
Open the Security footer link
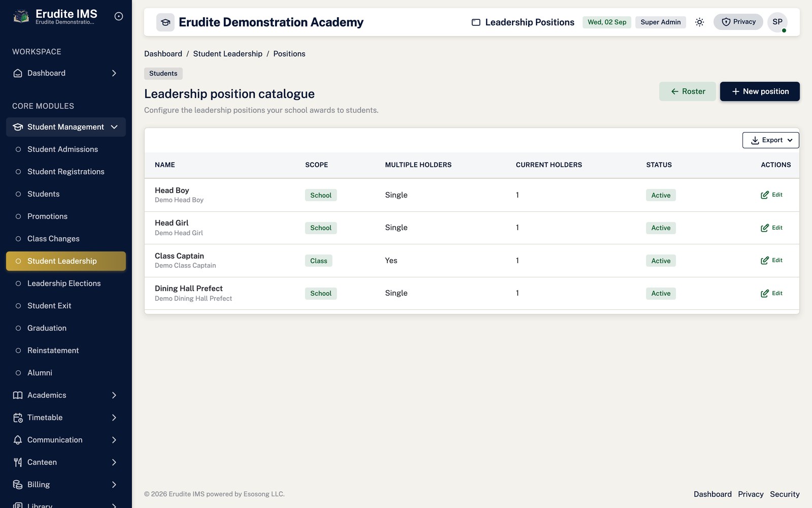[785, 494]
